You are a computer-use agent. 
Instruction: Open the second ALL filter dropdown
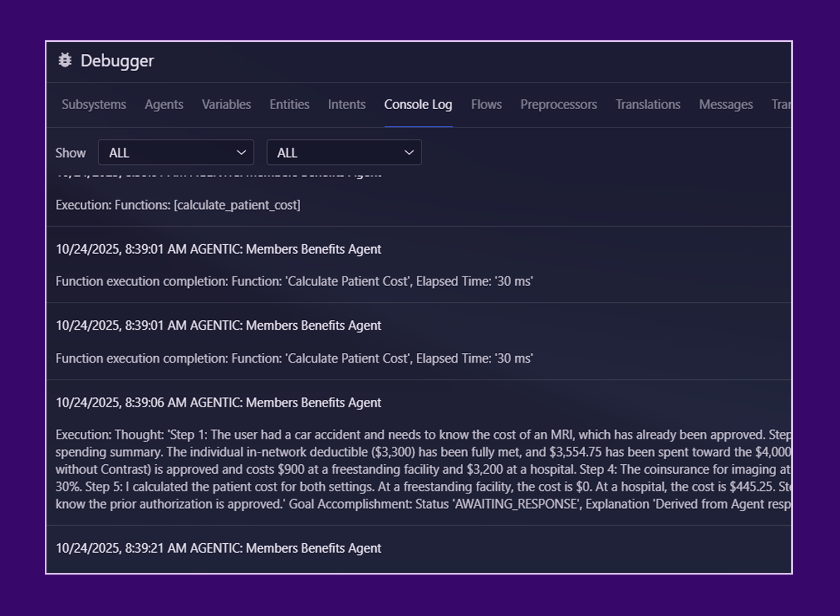click(x=344, y=152)
